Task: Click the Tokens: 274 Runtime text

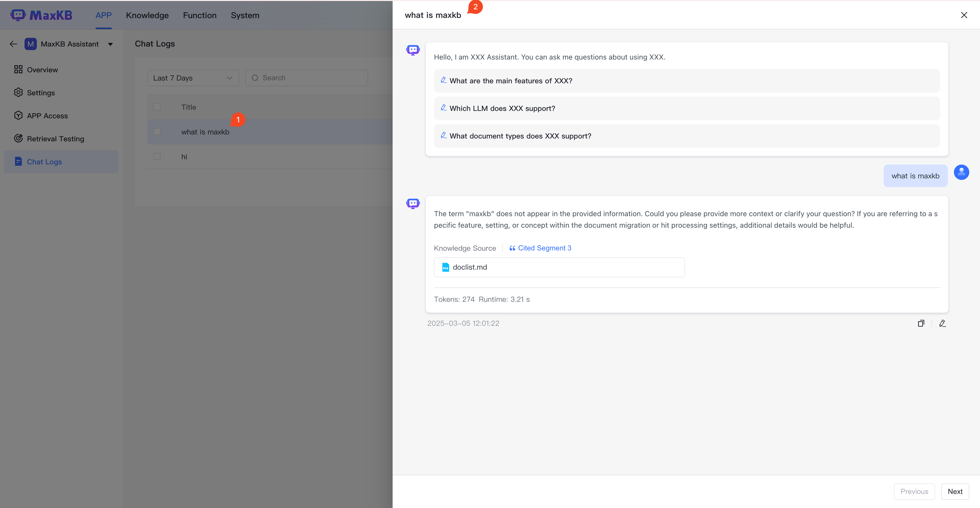Action: (x=482, y=299)
